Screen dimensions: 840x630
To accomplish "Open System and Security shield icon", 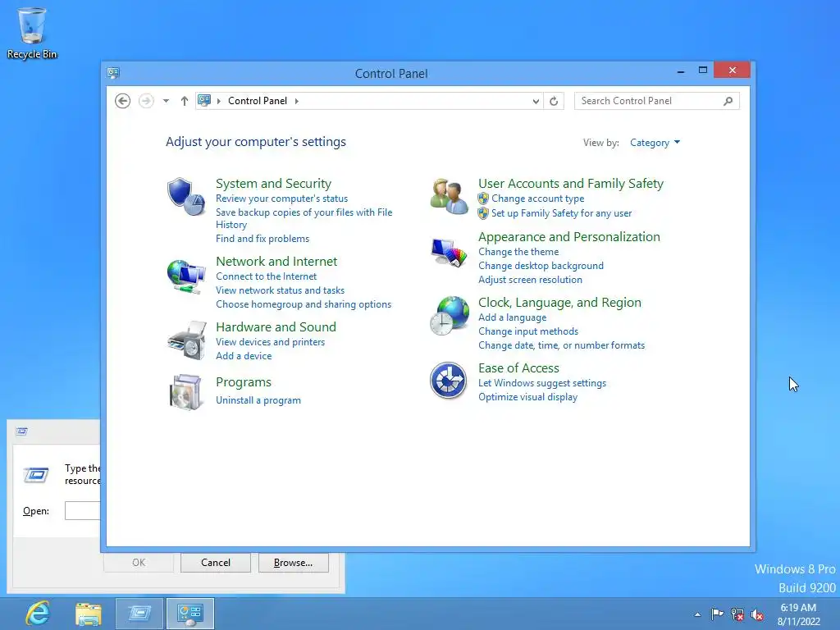I will (185, 197).
